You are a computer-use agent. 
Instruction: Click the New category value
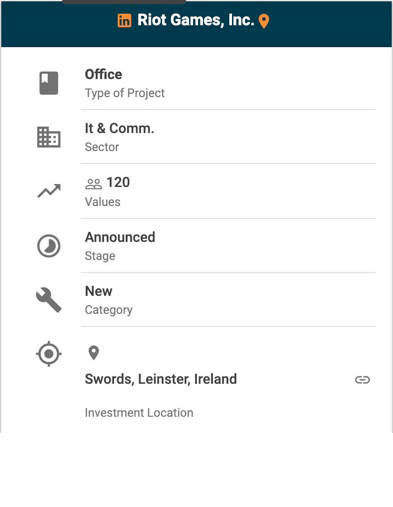tap(99, 291)
